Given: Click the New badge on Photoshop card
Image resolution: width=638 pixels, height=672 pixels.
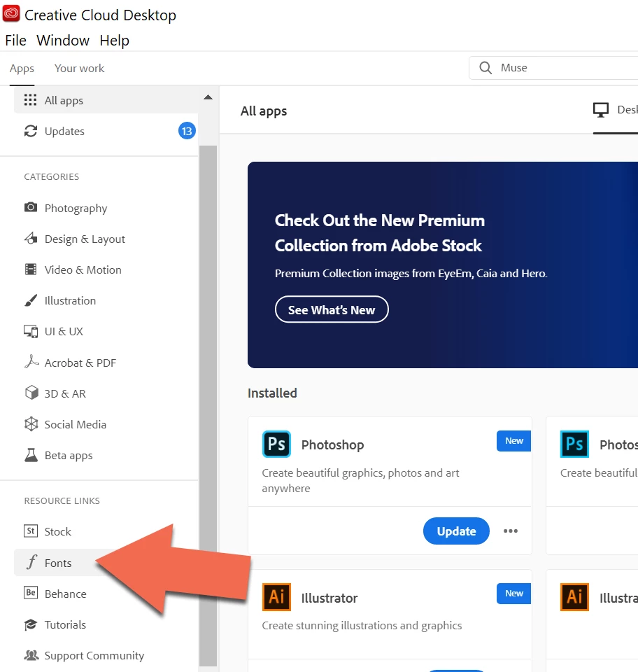Looking at the screenshot, I should (x=513, y=440).
